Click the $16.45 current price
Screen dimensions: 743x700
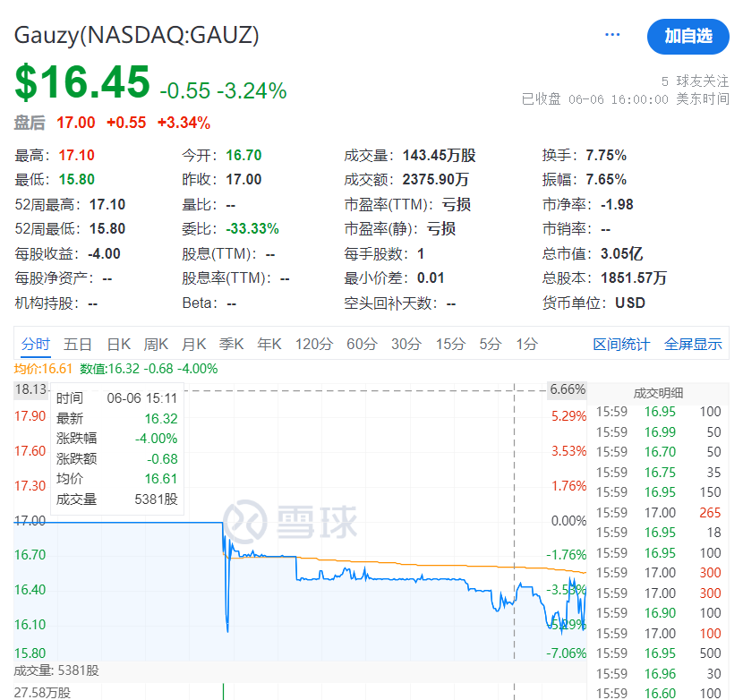[82, 82]
